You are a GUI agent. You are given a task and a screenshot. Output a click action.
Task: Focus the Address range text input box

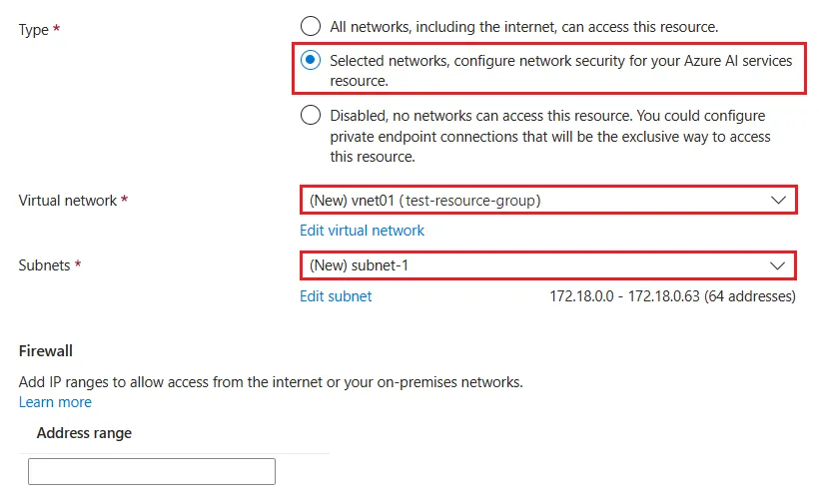[x=151, y=472]
